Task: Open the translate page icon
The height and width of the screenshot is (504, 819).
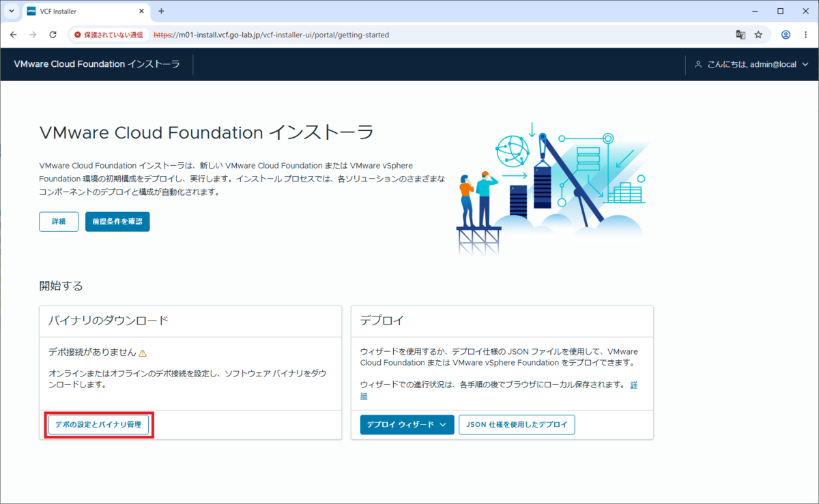Action: click(x=741, y=34)
